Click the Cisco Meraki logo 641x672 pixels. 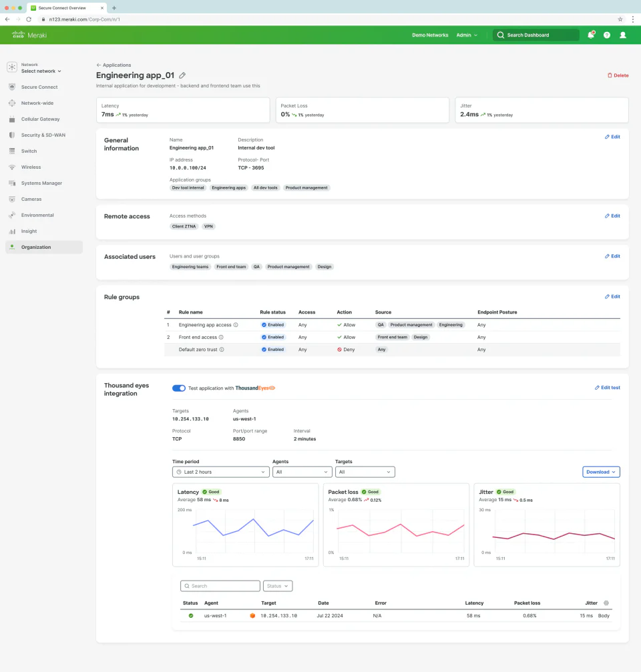pyautogui.click(x=29, y=35)
